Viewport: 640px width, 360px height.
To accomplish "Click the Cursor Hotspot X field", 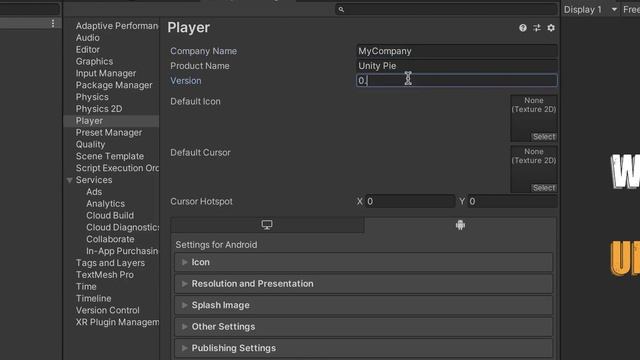I will 410,201.
